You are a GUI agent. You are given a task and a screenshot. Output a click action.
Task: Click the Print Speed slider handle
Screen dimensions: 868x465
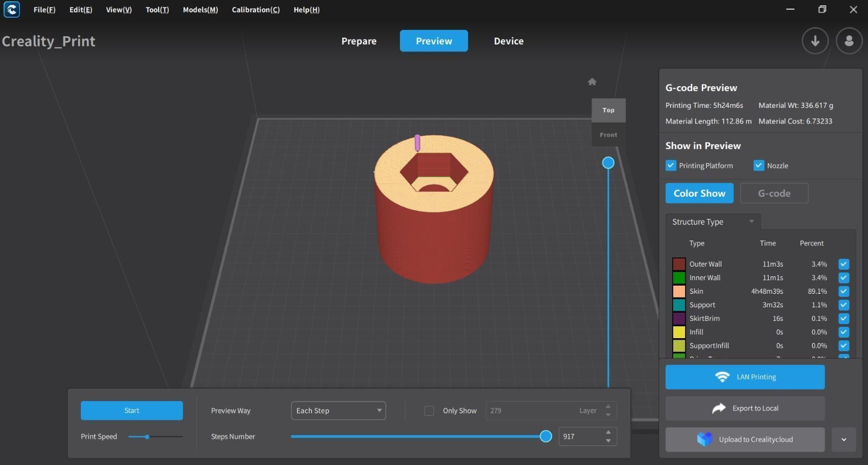coord(147,436)
